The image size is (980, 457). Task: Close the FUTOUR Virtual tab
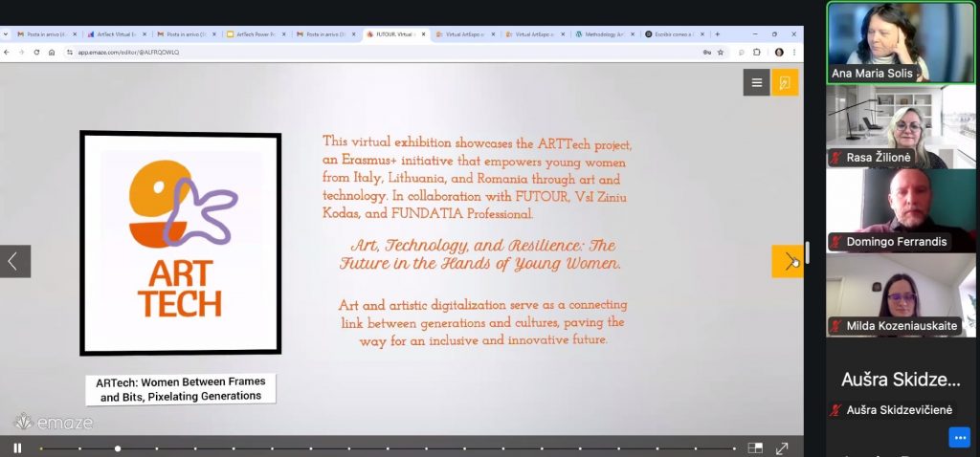tap(424, 34)
